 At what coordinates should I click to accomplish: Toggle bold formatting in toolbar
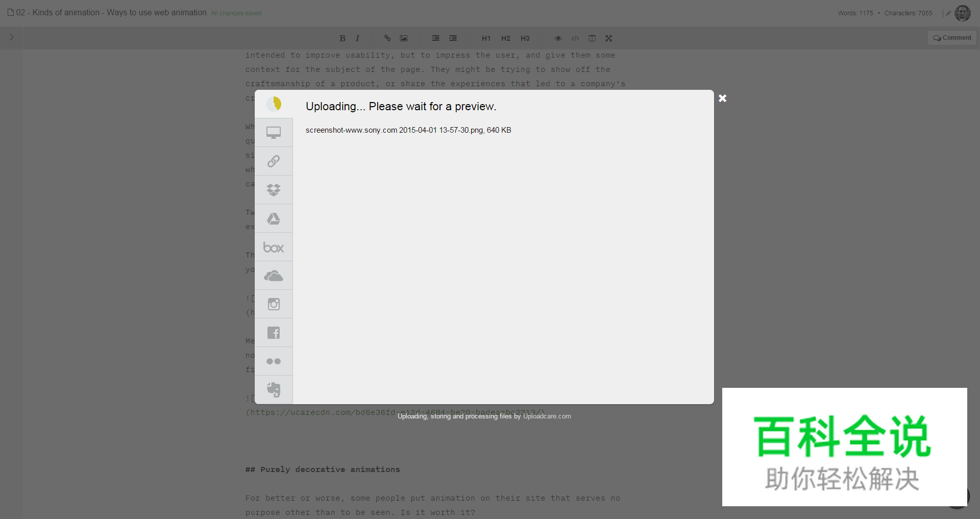click(342, 38)
